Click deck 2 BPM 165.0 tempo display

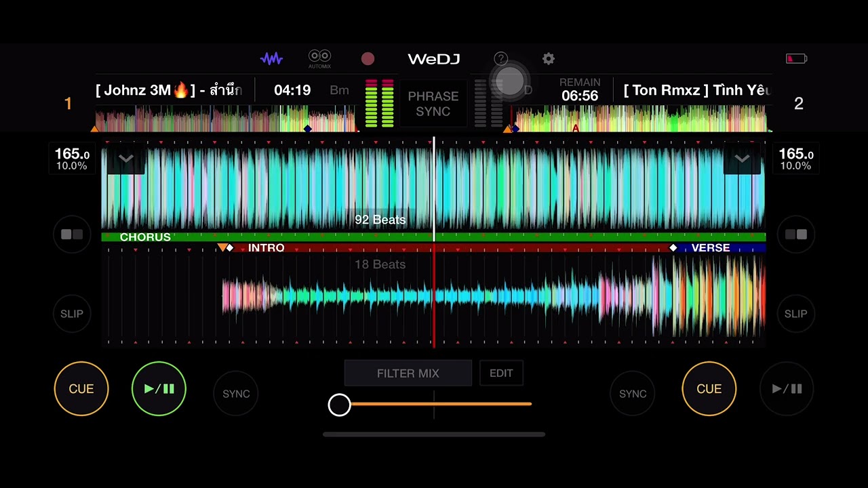pos(795,159)
